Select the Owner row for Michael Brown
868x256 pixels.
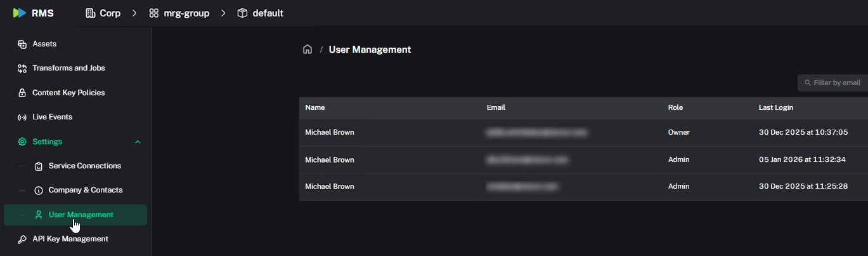583,133
